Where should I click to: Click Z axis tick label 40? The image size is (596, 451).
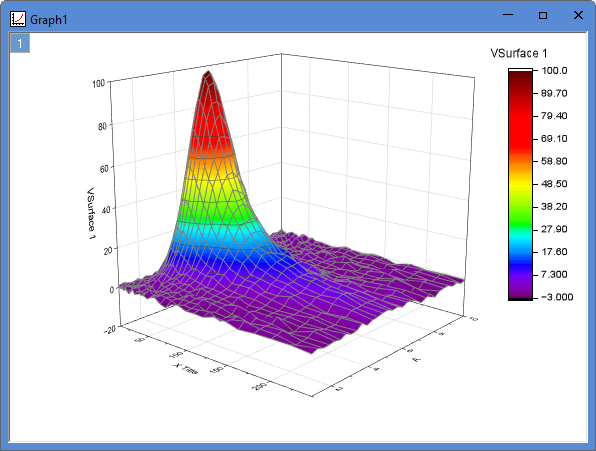point(106,209)
